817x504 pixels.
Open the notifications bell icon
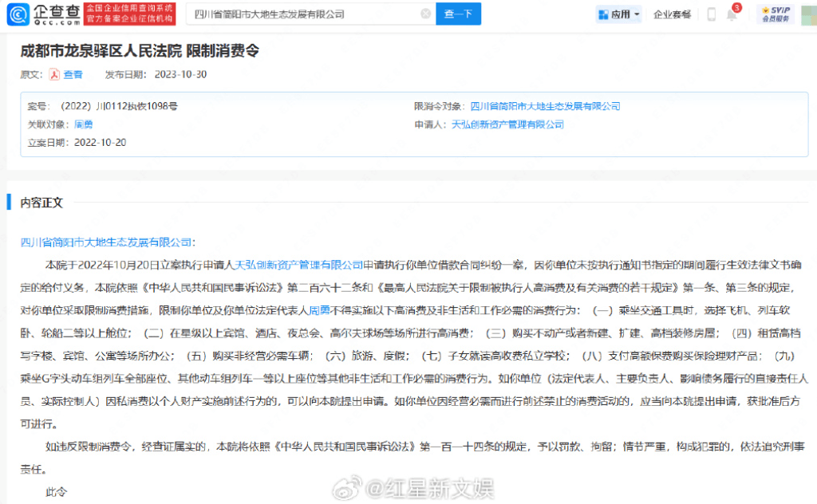[731, 14]
